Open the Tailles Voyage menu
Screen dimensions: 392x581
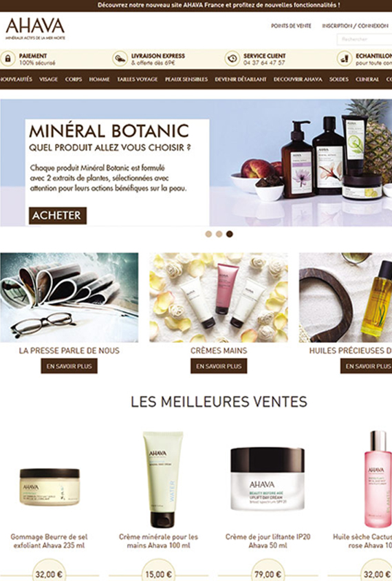[x=138, y=79]
